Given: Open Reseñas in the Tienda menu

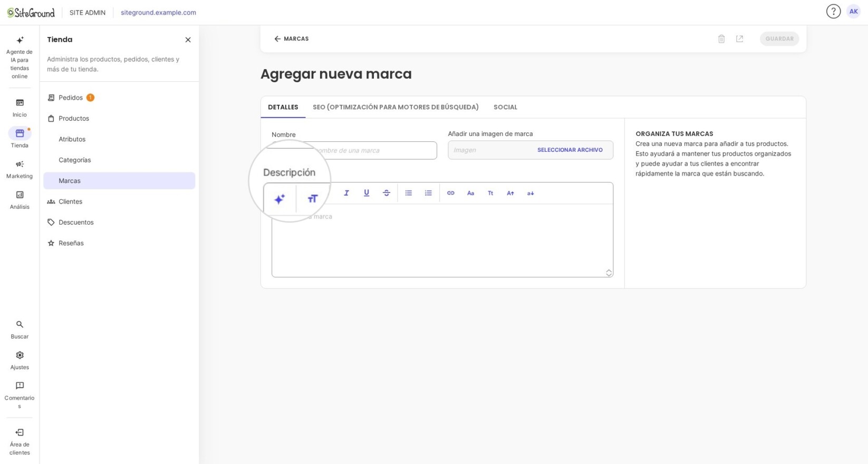Looking at the screenshot, I should coord(119,243).
